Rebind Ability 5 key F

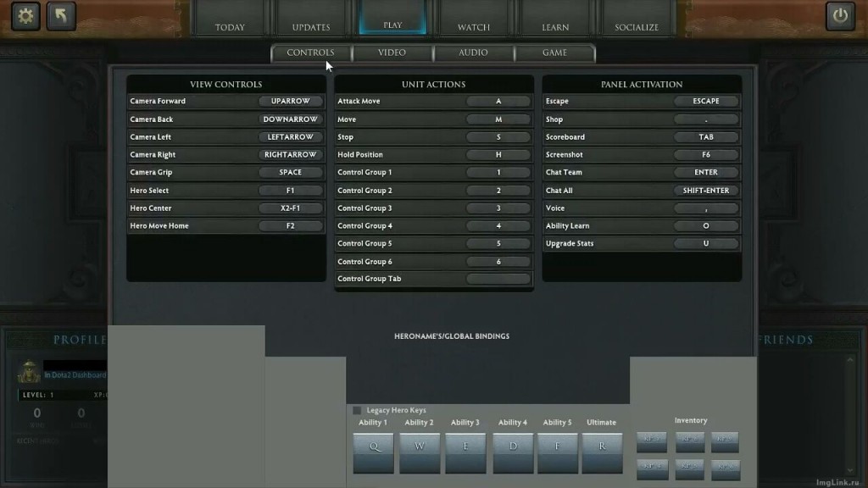[558, 453]
